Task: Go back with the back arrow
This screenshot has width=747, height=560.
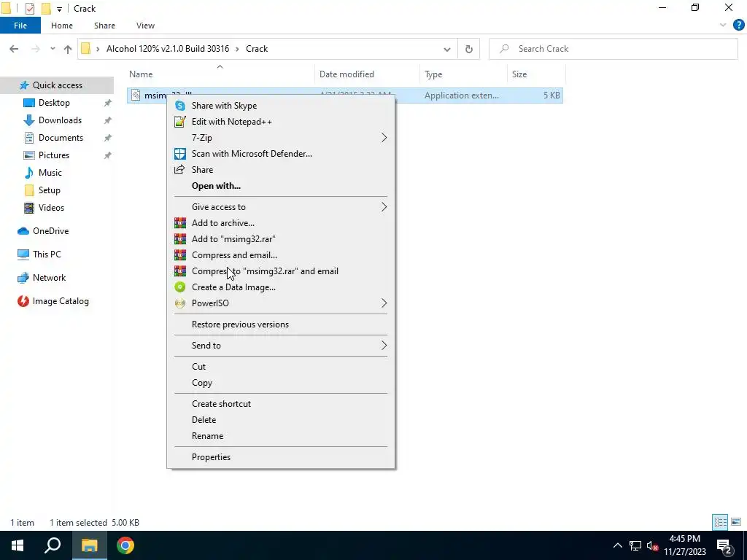Action: [14, 49]
